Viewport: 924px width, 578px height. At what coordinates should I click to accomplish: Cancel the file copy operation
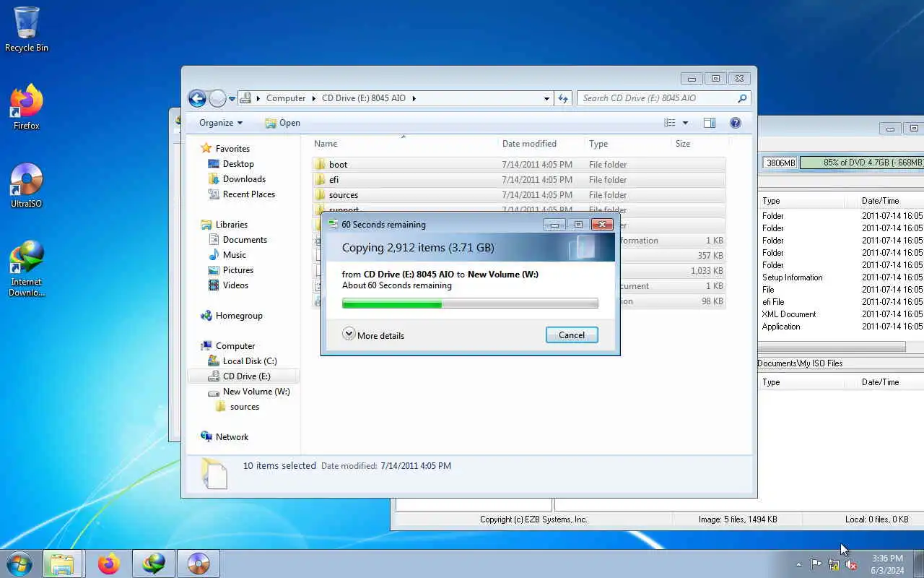[572, 335]
